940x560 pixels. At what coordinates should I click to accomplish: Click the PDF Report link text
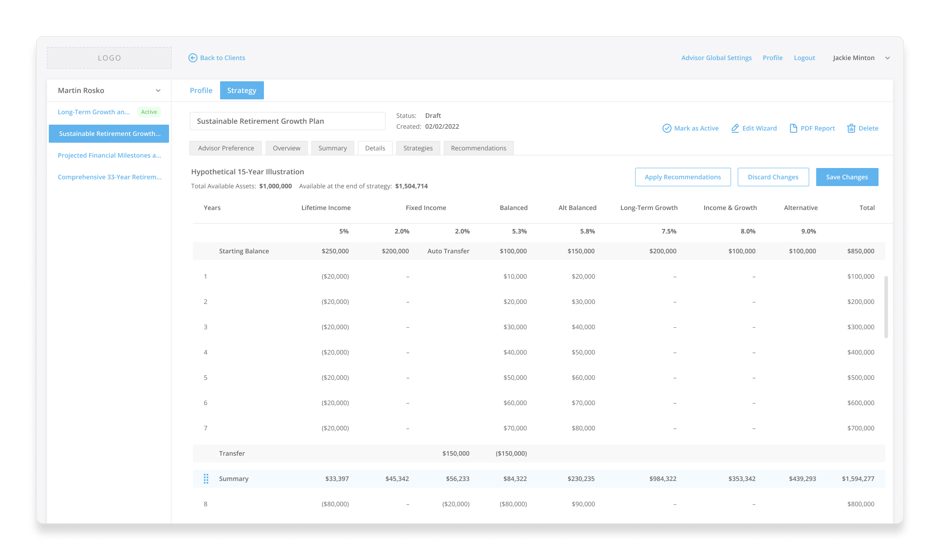818,128
